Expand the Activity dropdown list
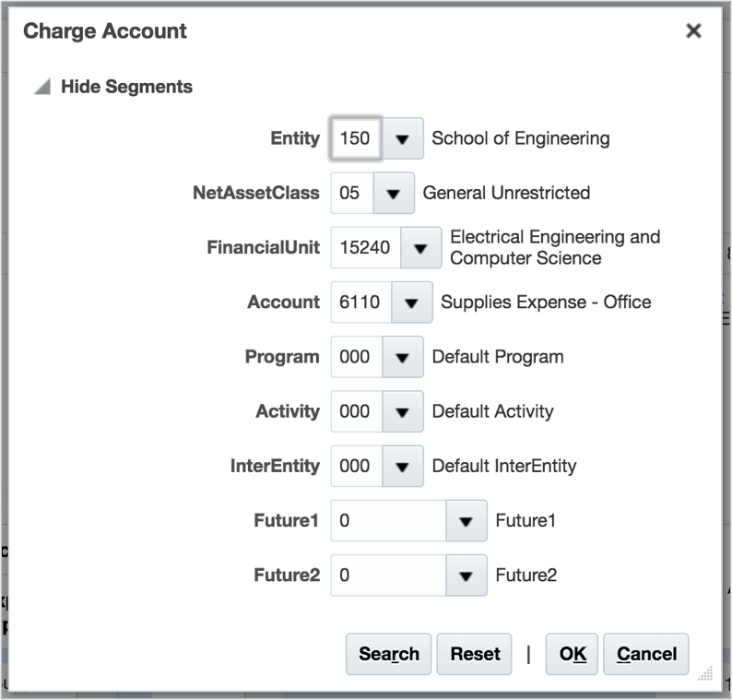The image size is (732, 700). tap(402, 411)
